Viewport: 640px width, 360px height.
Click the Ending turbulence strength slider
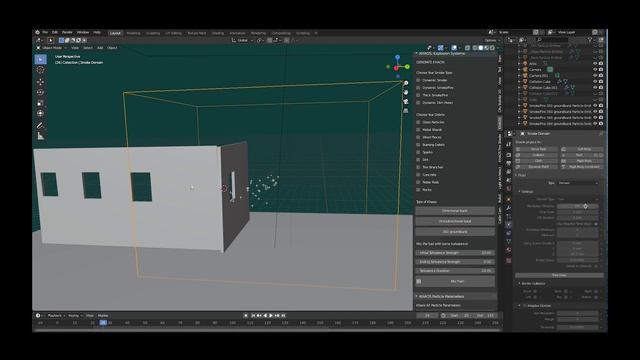455,262
